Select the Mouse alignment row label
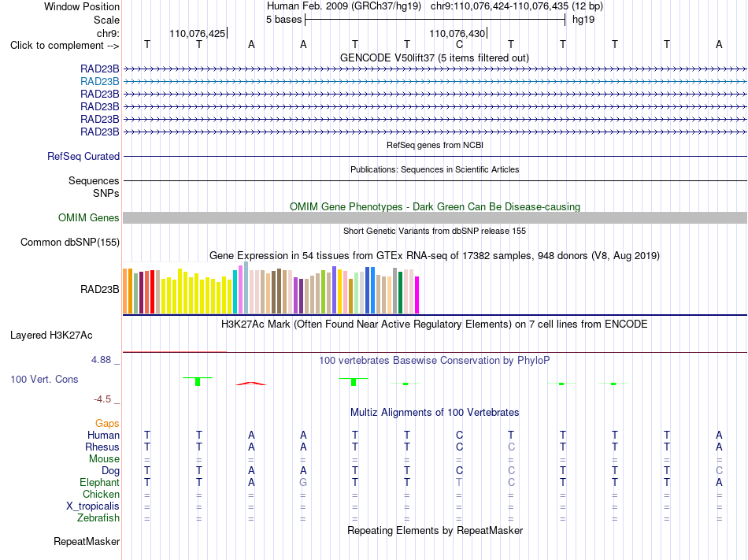 tap(104, 459)
